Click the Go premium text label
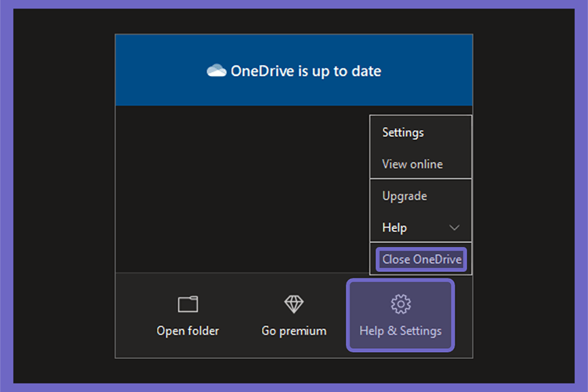Screen dimensions: 588x392 coord(294,331)
